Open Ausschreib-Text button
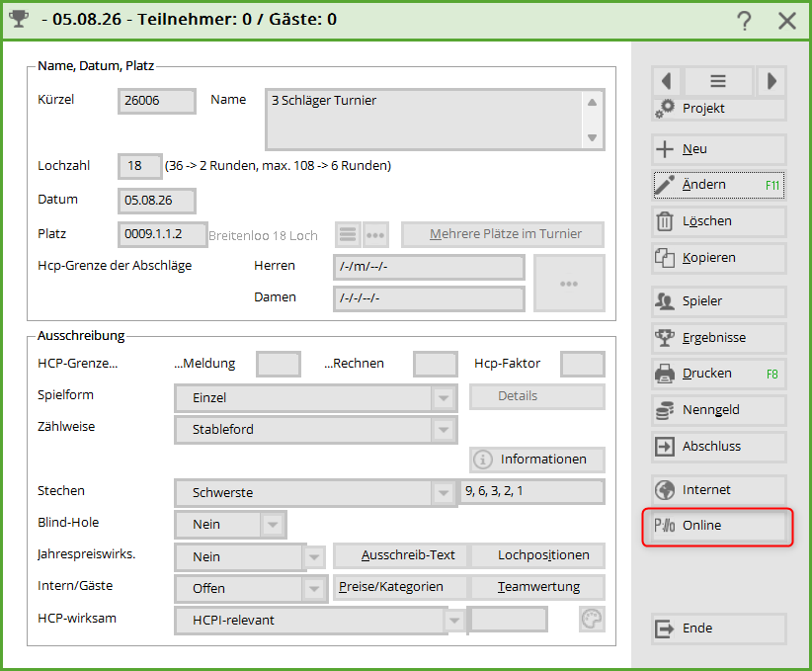 (402, 555)
